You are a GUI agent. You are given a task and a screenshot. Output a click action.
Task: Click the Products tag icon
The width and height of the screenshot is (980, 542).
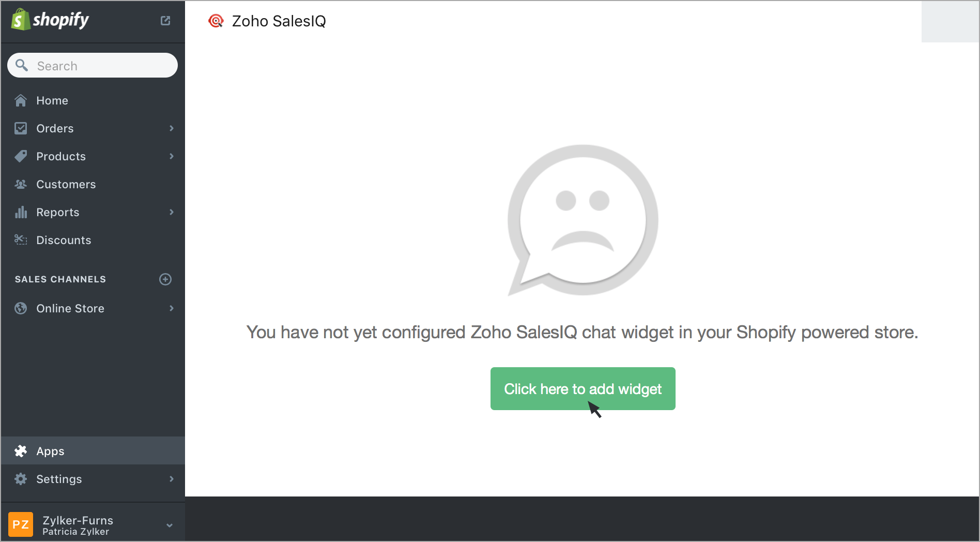21,156
